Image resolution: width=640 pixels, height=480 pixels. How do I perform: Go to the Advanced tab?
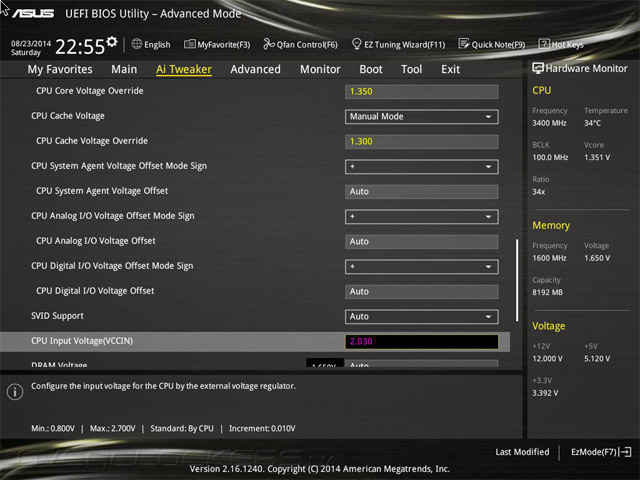pyautogui.click(x=256, y=69)
